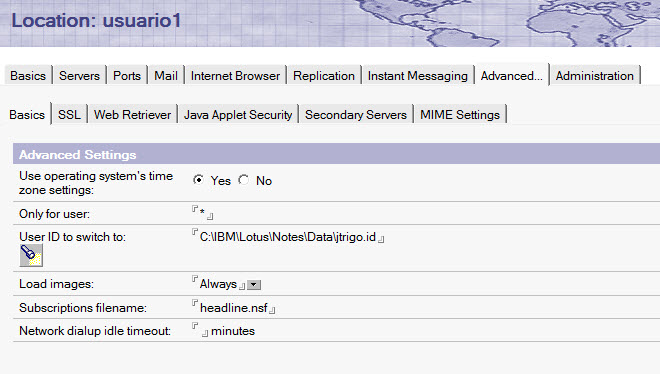
Task: Switch to the Servers tab
Action: pos(79,76)
